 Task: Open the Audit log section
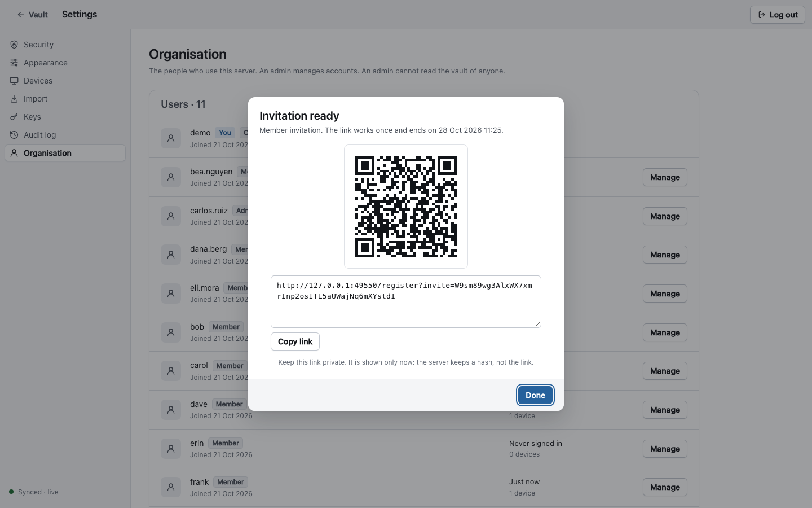65,135
